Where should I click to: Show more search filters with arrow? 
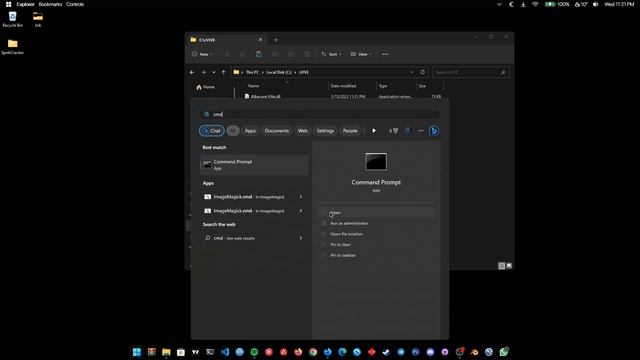pos(373,131)
